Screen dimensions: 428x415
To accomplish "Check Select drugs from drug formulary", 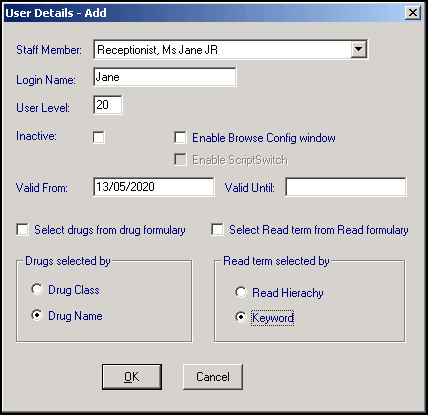I will (x=22, y=230).
